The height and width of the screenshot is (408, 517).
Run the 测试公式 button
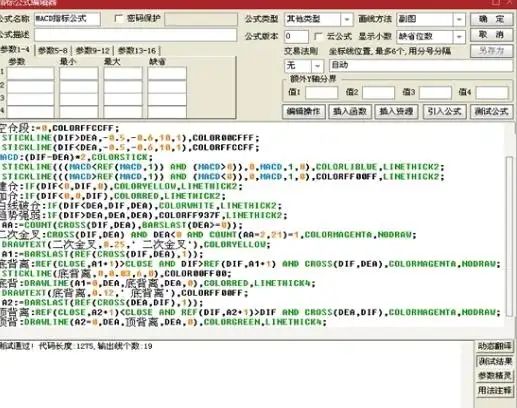(491, 111)
